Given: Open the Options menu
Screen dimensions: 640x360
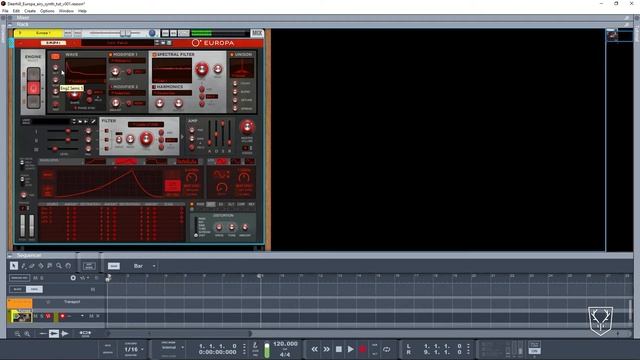Looking at the screenshot, I should [x=47, y=11].
